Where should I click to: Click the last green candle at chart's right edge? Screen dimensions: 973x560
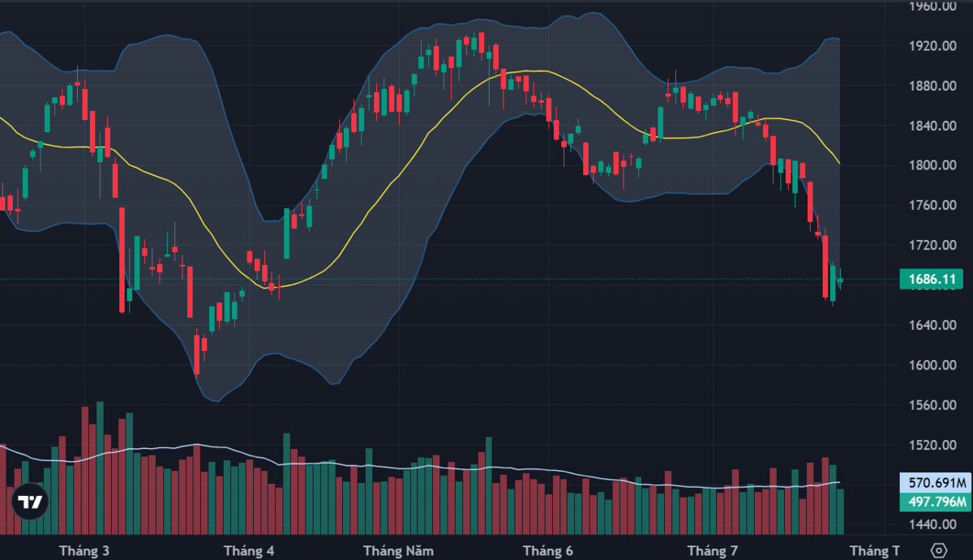coord(840,280)
